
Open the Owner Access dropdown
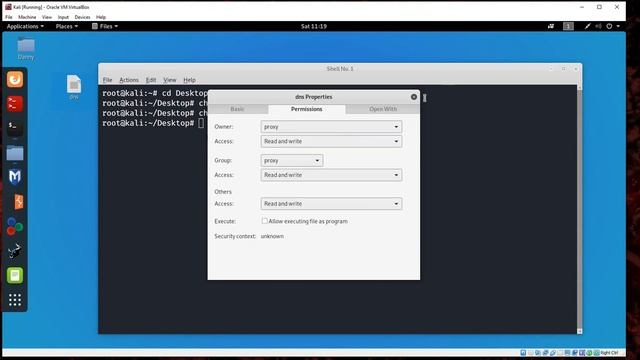[x=331, y=141]
